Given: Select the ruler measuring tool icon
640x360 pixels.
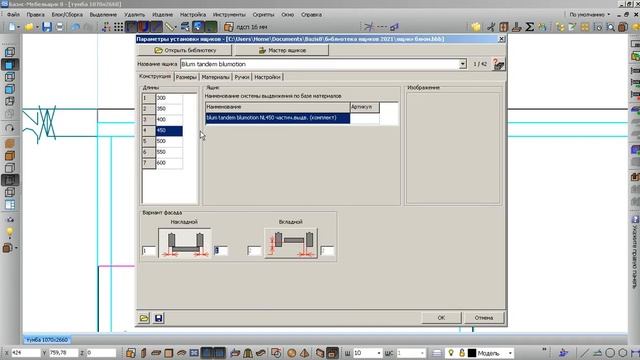Looking at the screenshot, I should [169, 27].
